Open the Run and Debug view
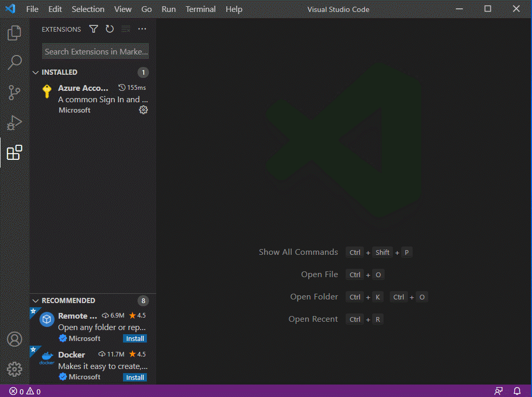 tap(14, 122)
